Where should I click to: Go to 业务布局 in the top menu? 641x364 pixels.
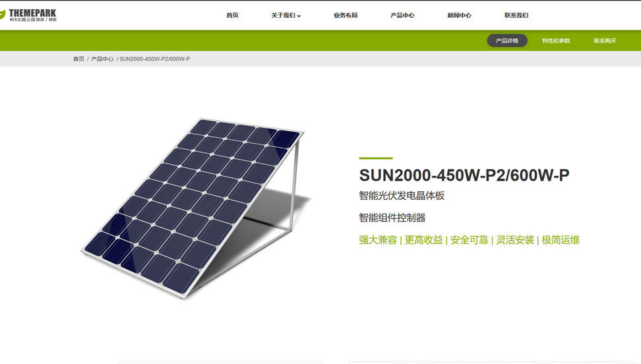point(345,15)
